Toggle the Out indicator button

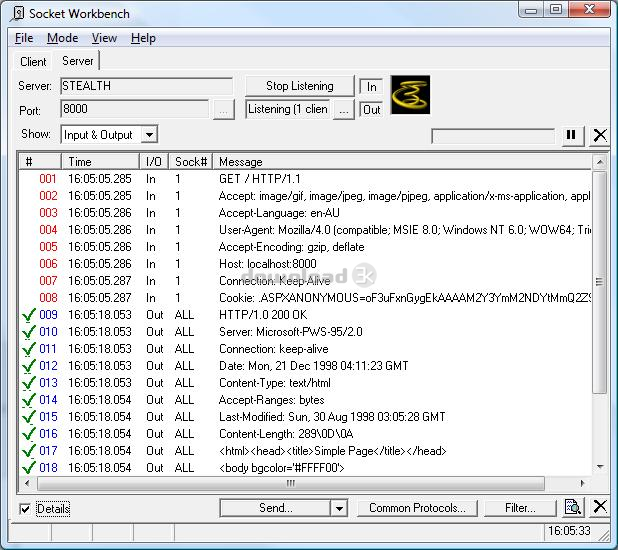pyautogui.click(x=371, y=110)
